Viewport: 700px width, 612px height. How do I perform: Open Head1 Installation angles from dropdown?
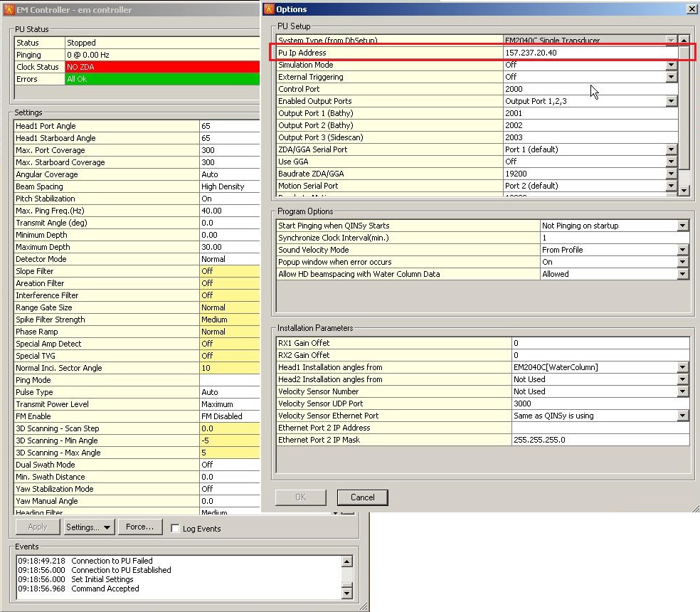(x=682, y=368)
